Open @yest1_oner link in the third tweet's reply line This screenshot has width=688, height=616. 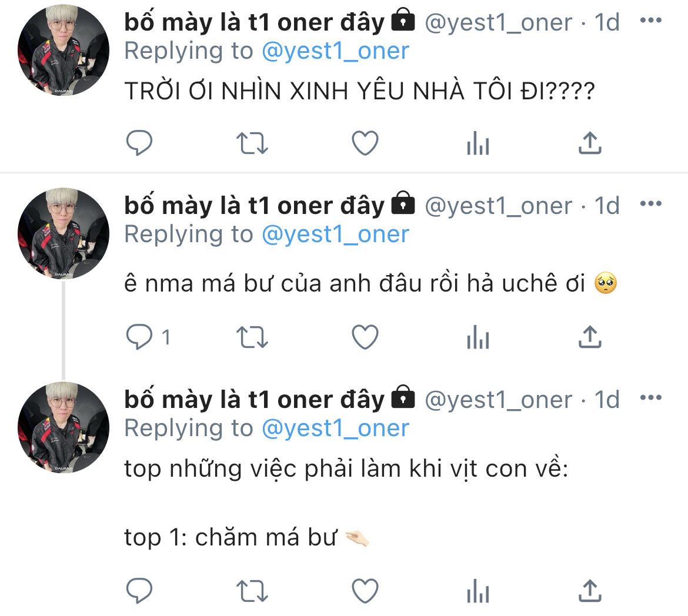[335, 428]
